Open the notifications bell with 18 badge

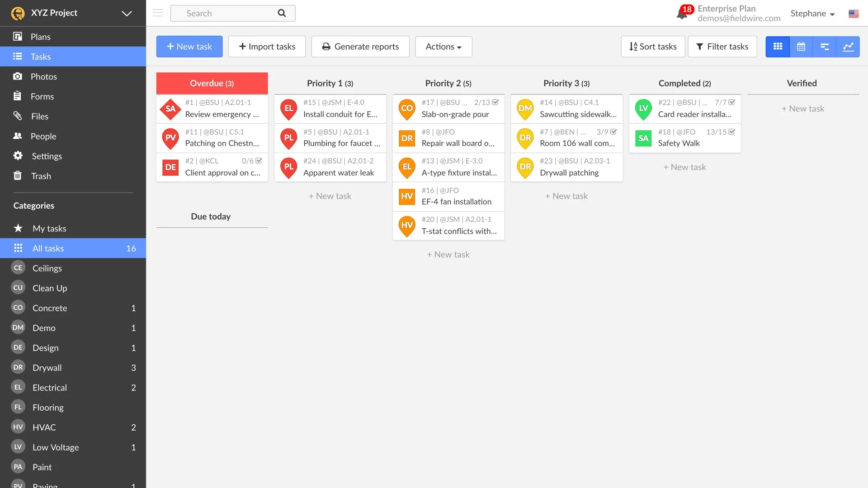coord(684,13)
